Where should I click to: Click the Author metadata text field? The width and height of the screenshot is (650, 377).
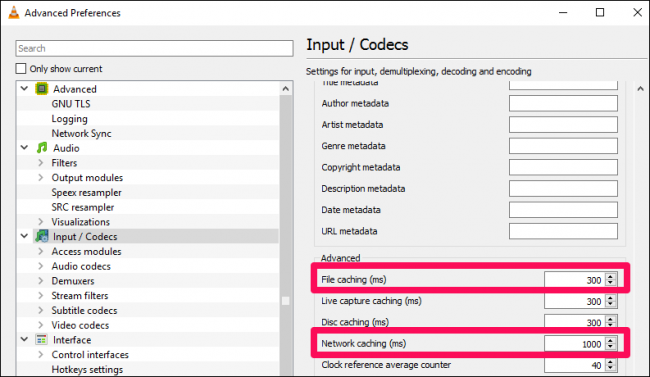point(563,103)
